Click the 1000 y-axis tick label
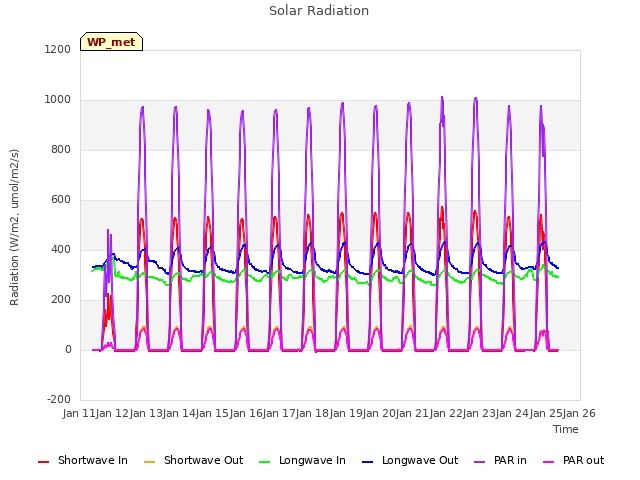This screenshot has height=480, width=640. pos(58,100)
